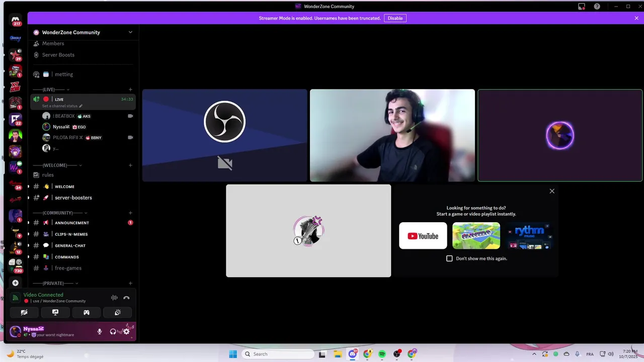This screenshot has height=362, width=644.
Task: Launch the YouTube activity
Action: pyautogui.click(x=423, y=236)
